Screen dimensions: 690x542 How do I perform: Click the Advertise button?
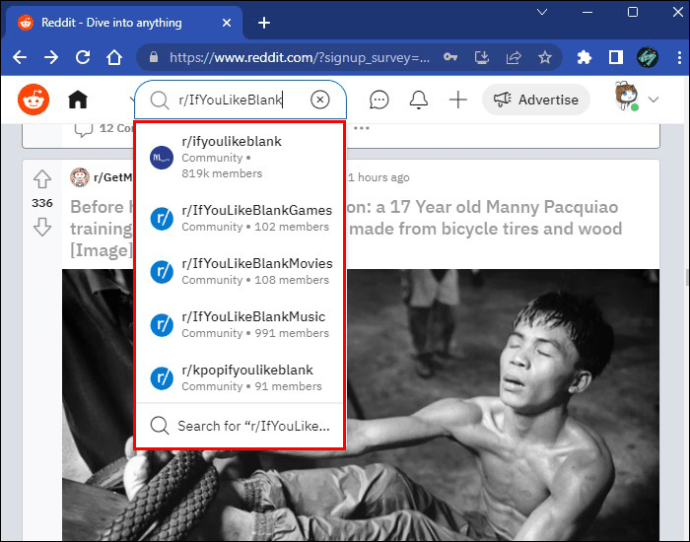537,99
